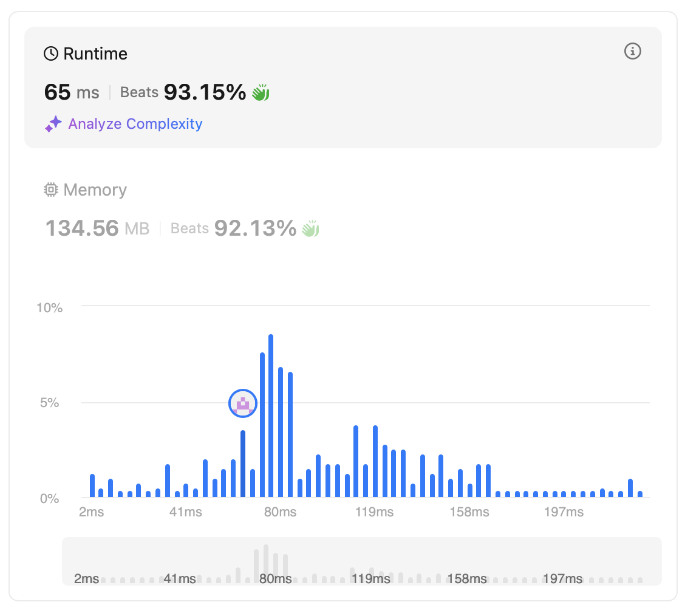
Task: Click the purple sparkle Analyze Complexity icon
Action: (53, 124)
